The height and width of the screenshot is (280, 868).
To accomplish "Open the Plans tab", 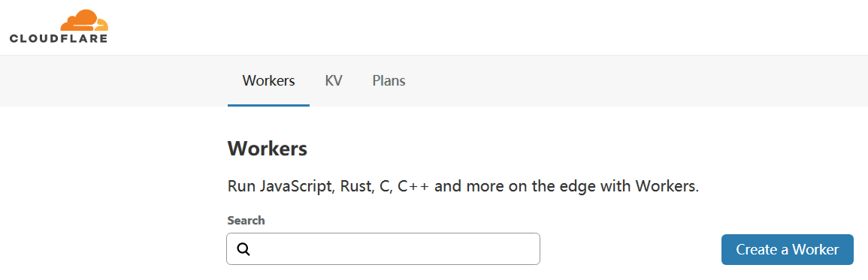I will (389, 81).
